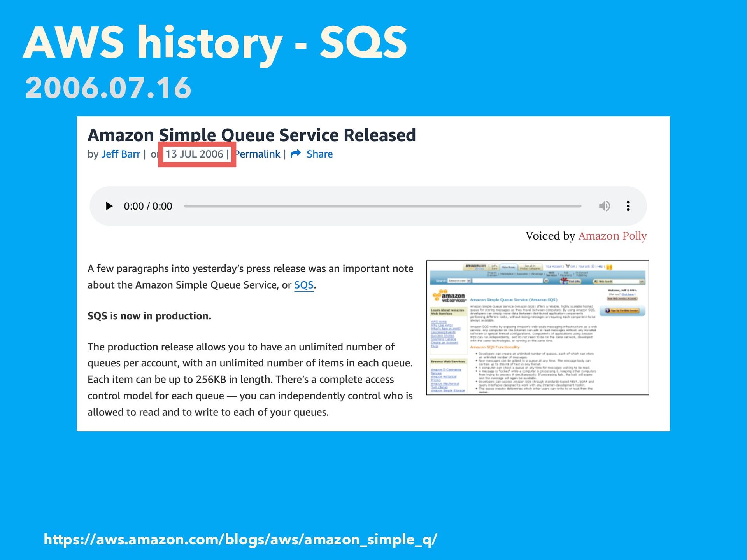Open the SQS hyperlink in paragraph
The height and width of the screenshot is (560, 747).
point(303,285)
